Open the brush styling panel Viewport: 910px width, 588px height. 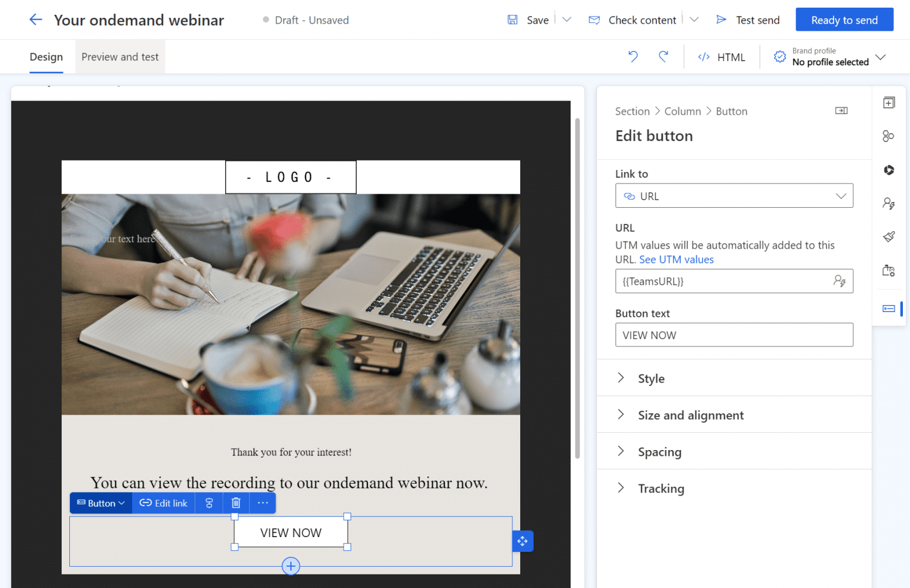[889, 236]
